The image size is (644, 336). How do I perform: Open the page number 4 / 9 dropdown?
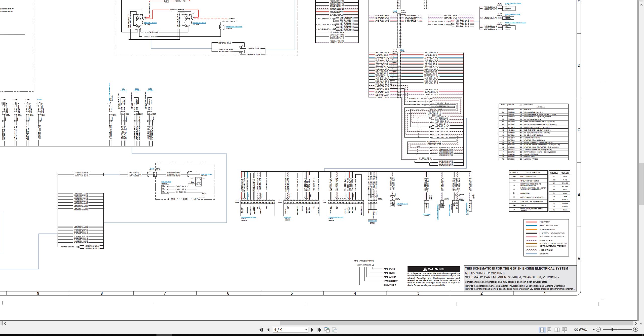pyautogui.click(x=306, y=330)
